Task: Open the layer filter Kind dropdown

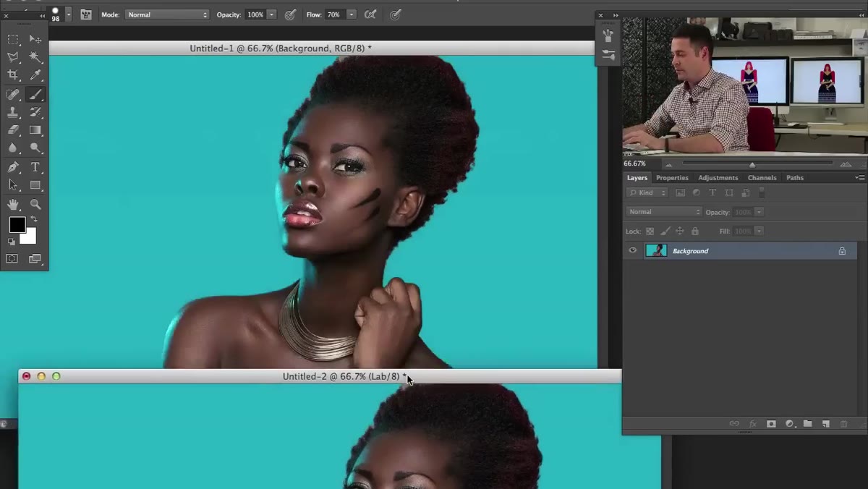Action: [647, 193]
